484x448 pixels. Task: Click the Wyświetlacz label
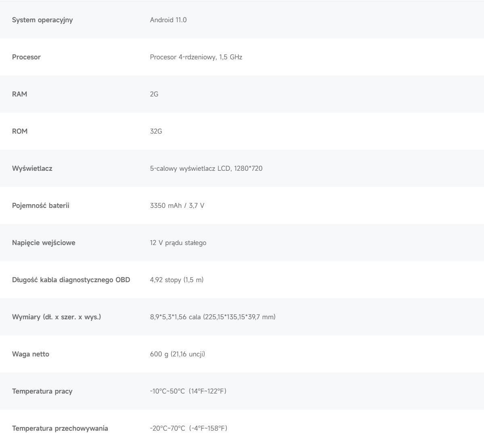[32, 168]
